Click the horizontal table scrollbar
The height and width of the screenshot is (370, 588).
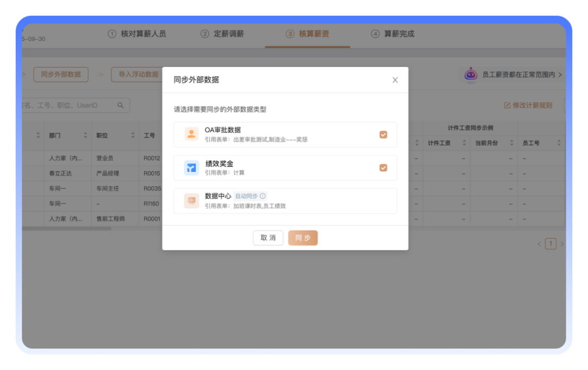pyautogui.click(x=65, y=229)
